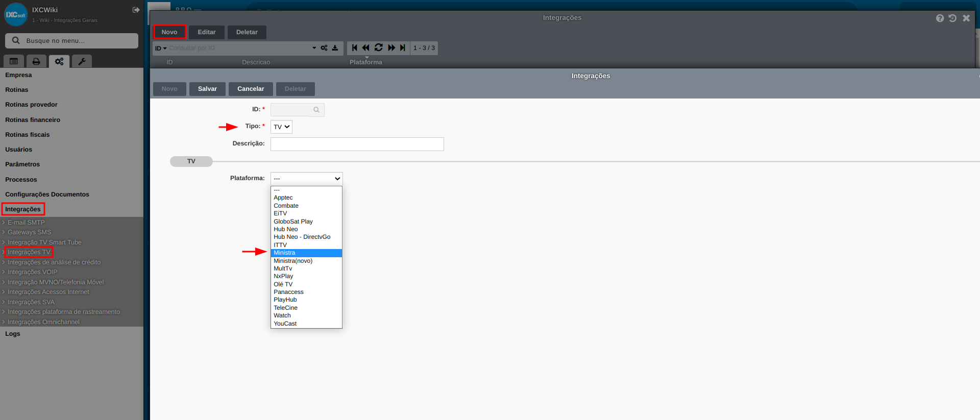Open Rotinas provedor menu

tap(31, 105)
